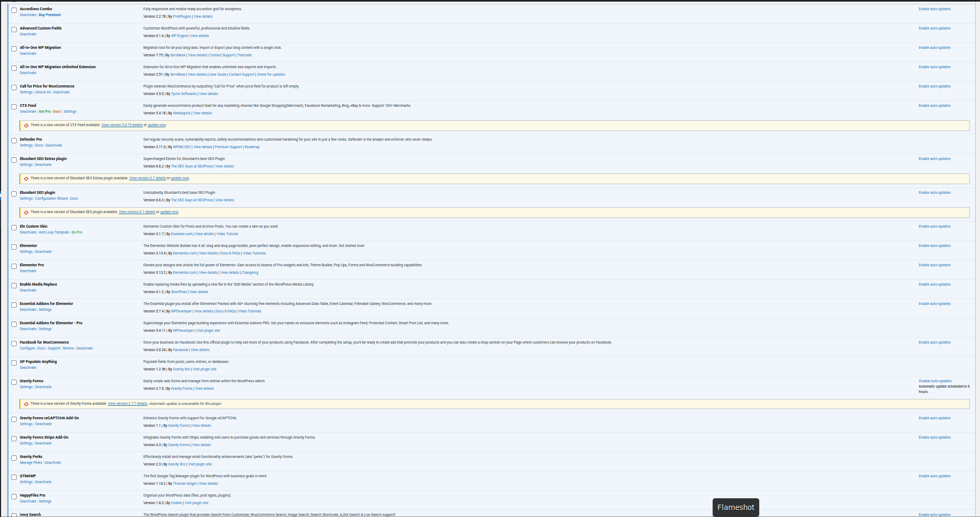This screenshot has height=517, width=980.
Task: Click update icon in Ebundant SEO Extras notice
Action: point(26,178)
